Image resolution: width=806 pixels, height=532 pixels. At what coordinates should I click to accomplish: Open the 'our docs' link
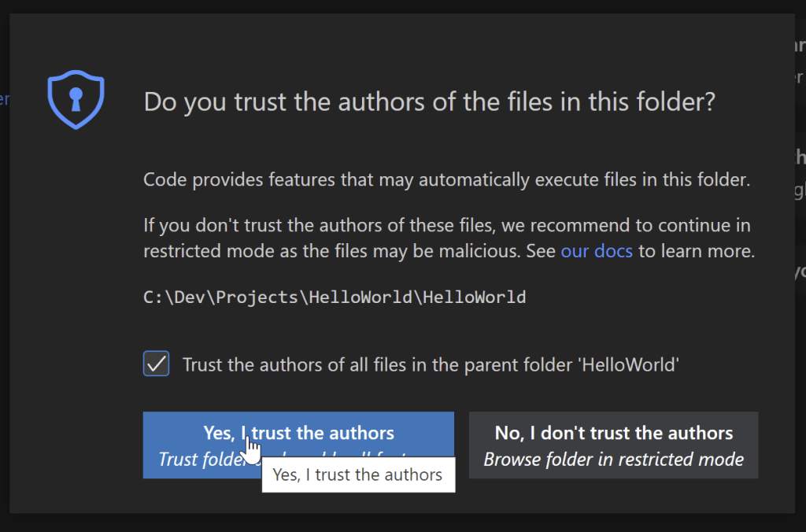[597, 252]
